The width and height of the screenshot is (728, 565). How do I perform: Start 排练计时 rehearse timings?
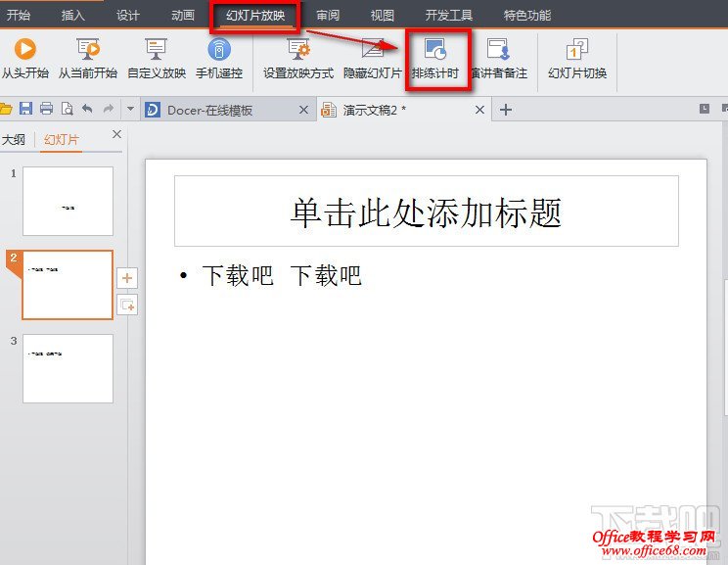point(435,58)
